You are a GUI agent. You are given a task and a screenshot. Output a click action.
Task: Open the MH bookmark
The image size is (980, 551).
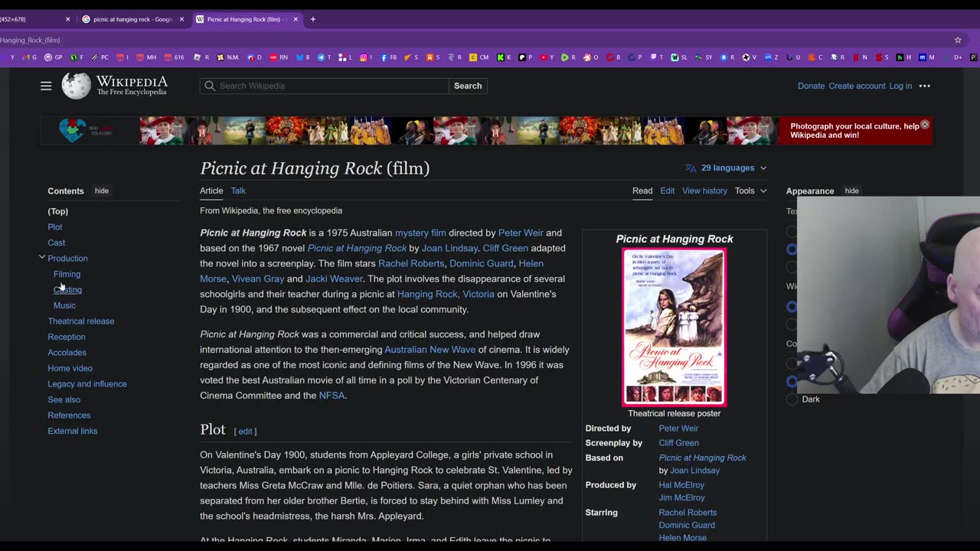click(146, 57)
